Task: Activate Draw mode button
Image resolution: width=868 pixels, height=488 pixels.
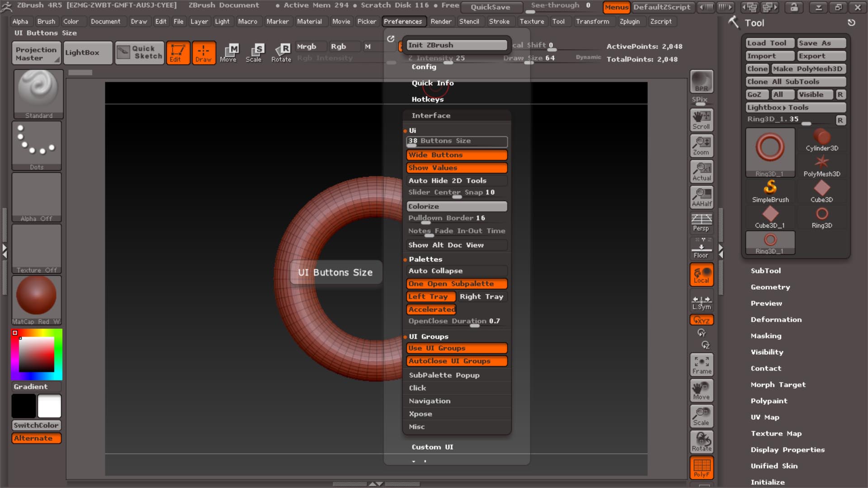Action: (x=204, y=53)
